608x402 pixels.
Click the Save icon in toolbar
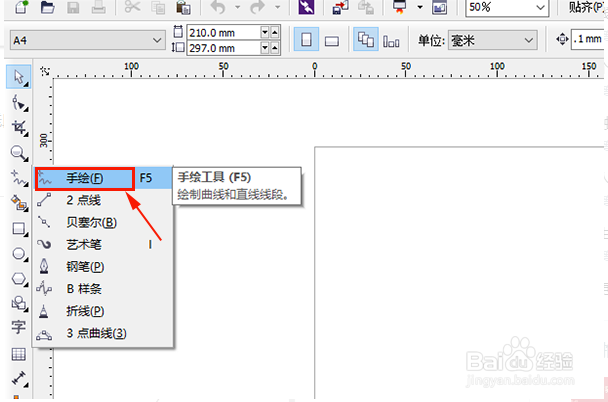pyautogui.click(x=73, y=7)
